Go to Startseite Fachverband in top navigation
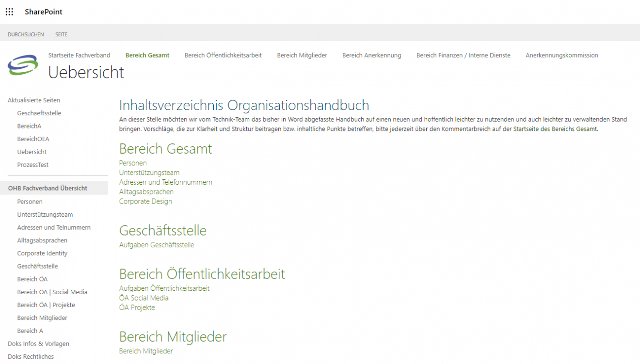Screen dimensions: 640x364 click(79, 55)
